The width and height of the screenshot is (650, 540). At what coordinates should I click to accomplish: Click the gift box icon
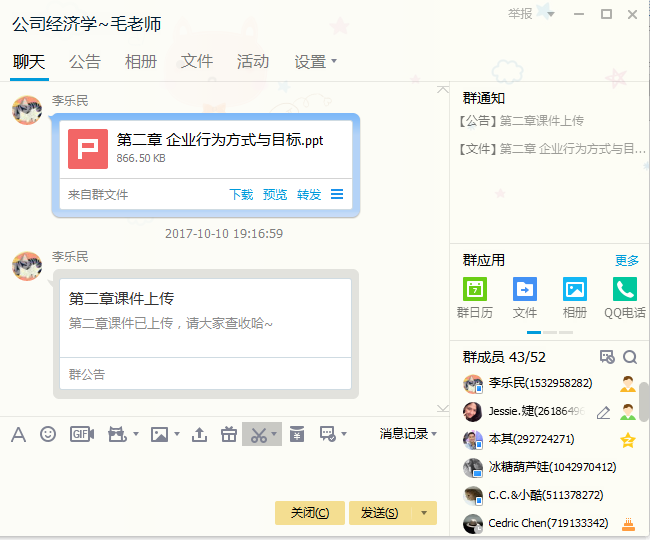click(x=229, y=434)
